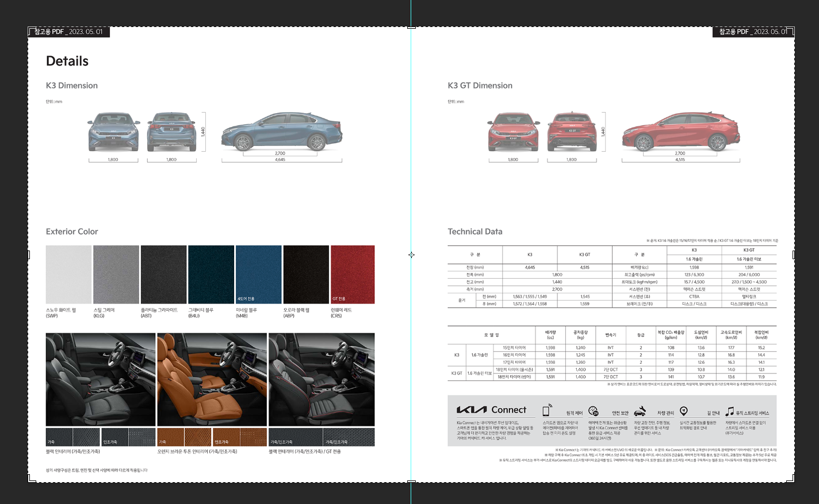Click the Kia Connect logo
Screen dimensions: 819x504
click(492, 410)
